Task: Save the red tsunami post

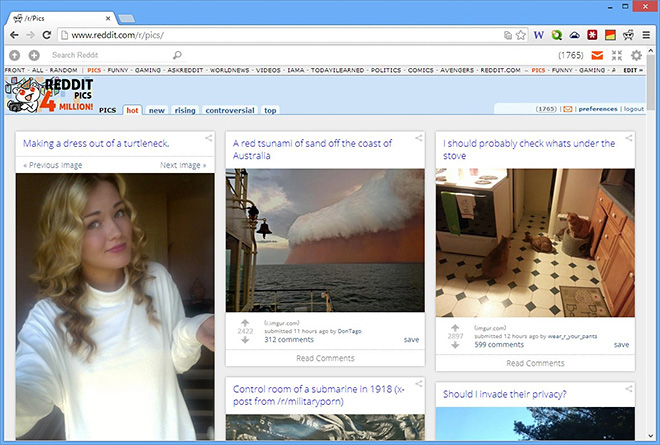Action: tap(411, 339)
